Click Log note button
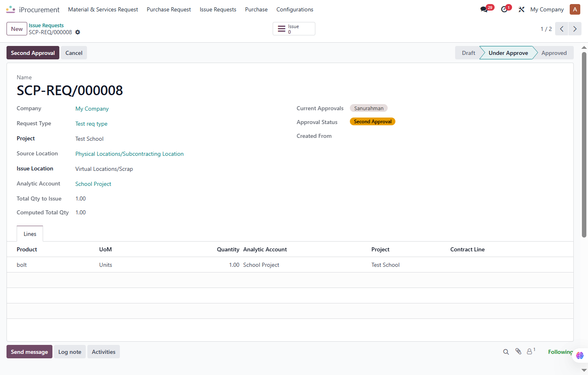This screenshot has height=375, width=588. coord(70,352)
